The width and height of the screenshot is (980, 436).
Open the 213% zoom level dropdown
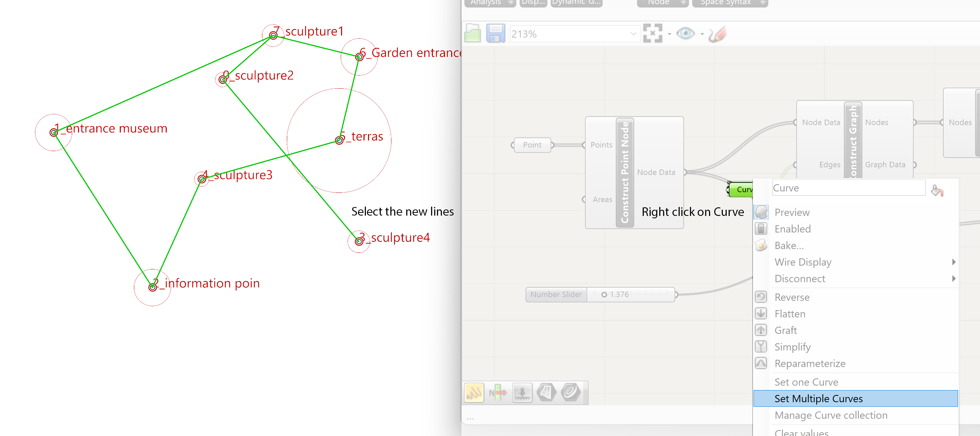click(633, 34)
